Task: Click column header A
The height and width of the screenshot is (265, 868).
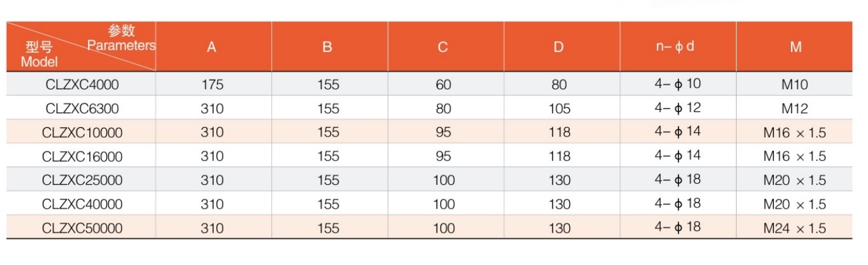Action: coord(211,47)
